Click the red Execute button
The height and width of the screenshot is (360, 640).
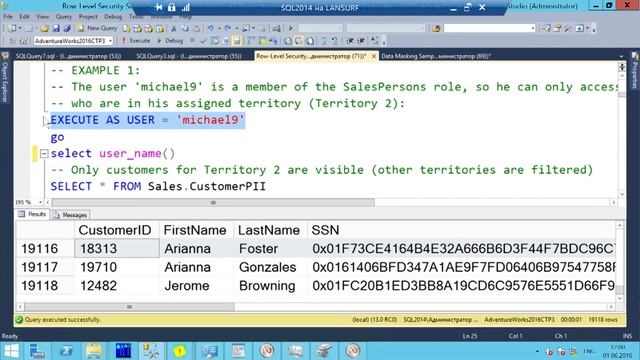[x=136, y=41]
